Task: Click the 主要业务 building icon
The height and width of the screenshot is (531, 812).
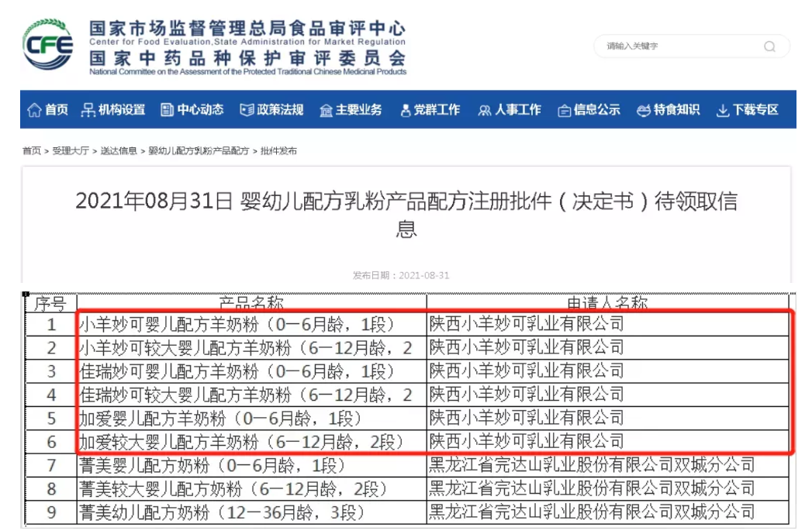Action: pos(326,110)
